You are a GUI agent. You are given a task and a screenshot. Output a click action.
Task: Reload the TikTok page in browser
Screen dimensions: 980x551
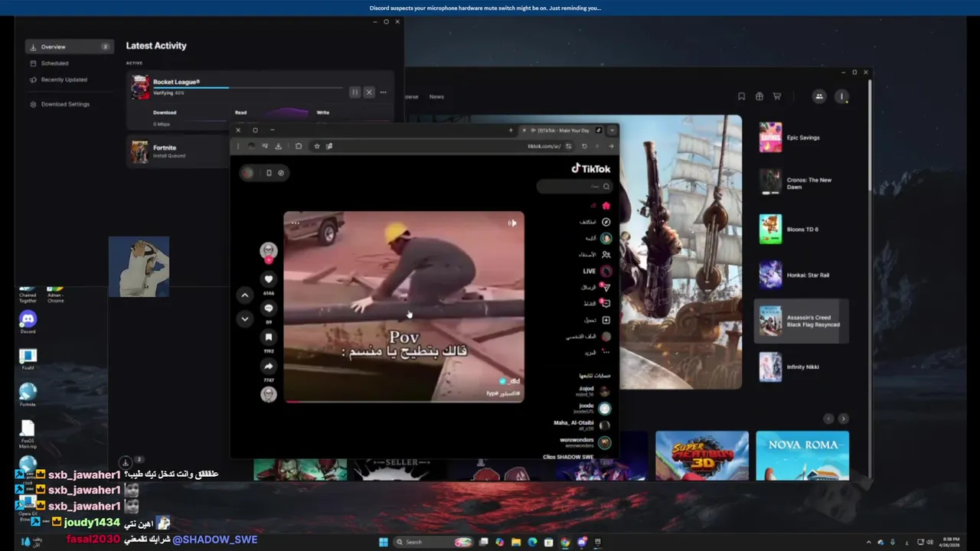tap(584, 146)
